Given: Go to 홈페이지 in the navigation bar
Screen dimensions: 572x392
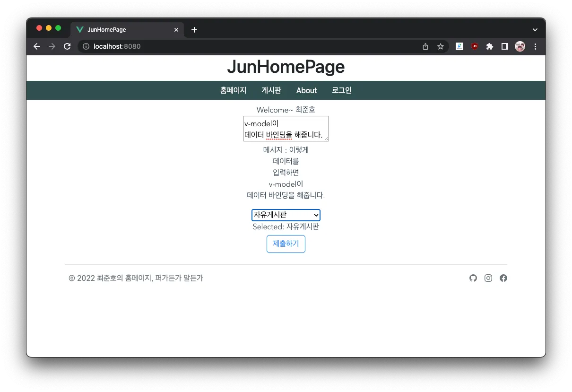Looking at the screenshot, I should coord(233,90).
